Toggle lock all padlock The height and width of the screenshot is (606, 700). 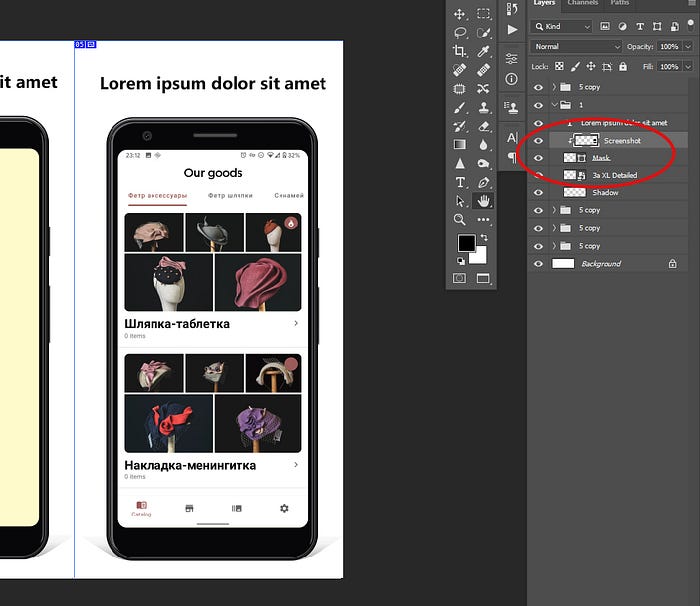click(x=623, y=67)
